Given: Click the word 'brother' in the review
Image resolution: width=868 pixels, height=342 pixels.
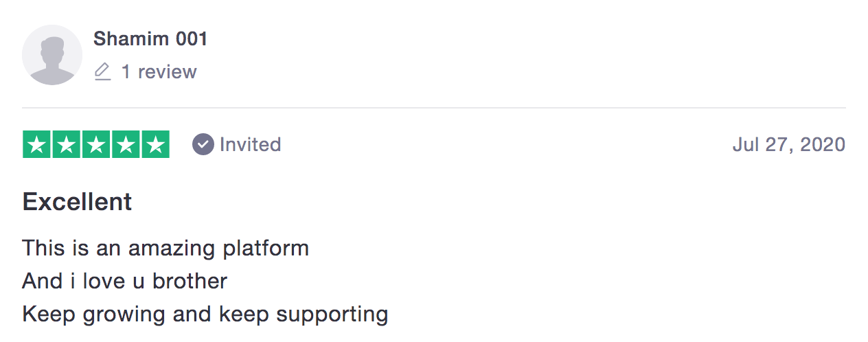Looking at the screenshot, I should coord(190,281).
